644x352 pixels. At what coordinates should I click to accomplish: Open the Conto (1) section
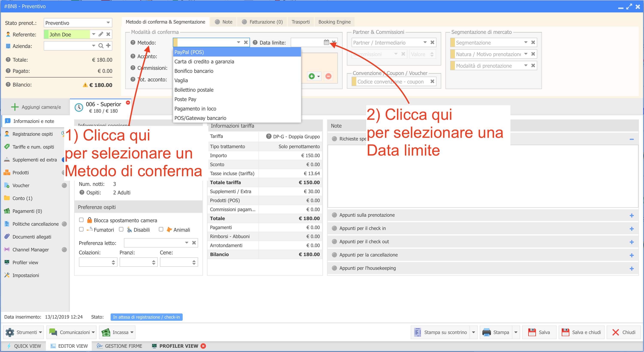pos(23,198)
